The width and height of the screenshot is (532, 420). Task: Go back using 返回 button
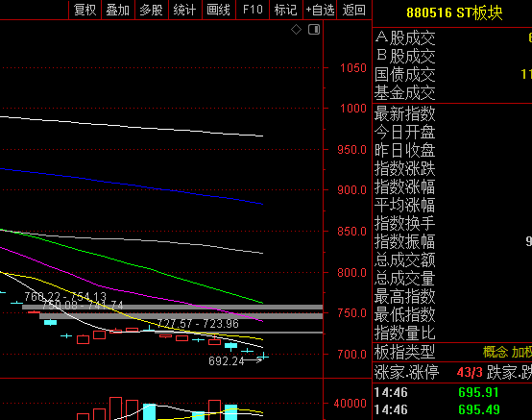pos(354,10)
